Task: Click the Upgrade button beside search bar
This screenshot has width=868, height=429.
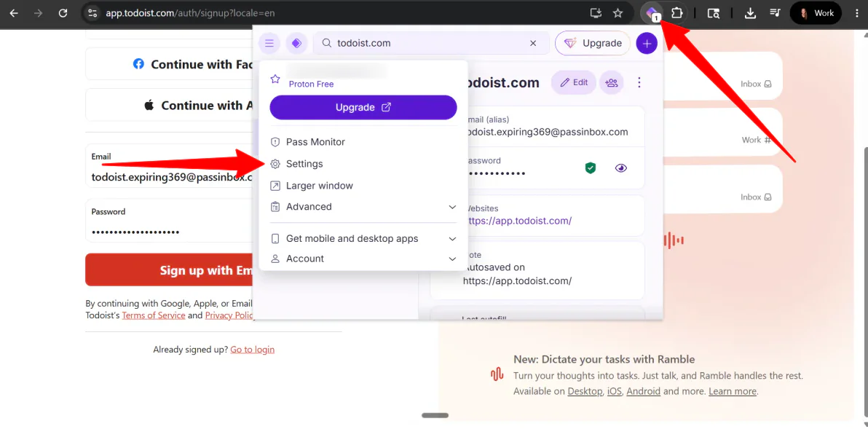Action: 593,43
